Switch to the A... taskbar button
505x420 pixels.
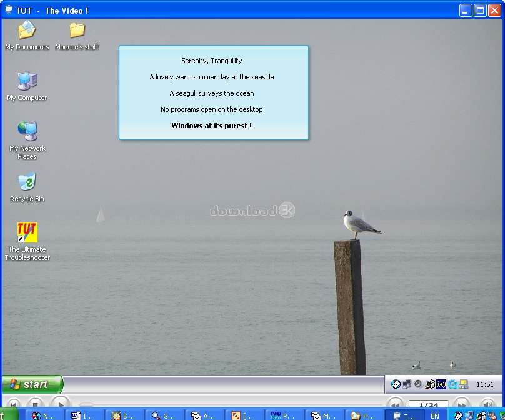click(x=204, y=416)
